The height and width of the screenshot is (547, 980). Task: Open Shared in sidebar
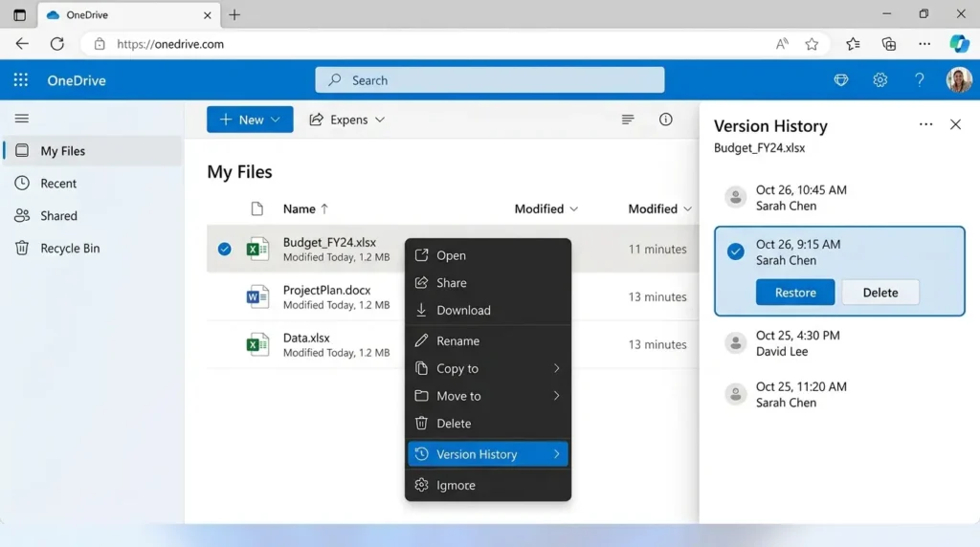[93, 216]
